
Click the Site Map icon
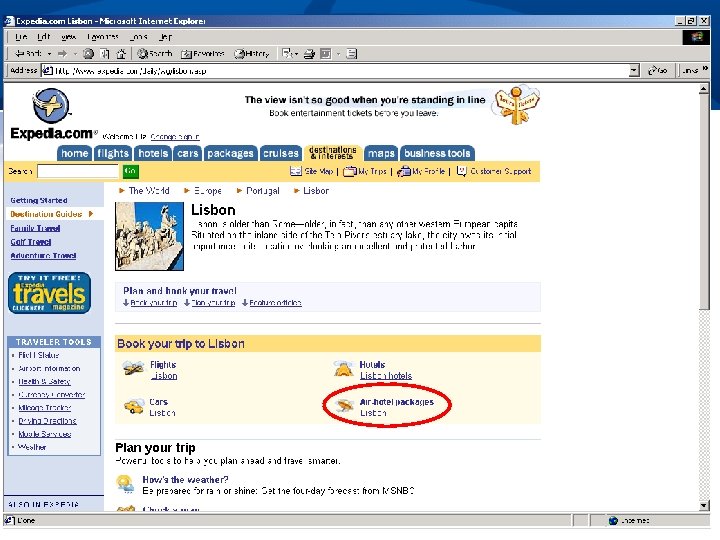click(296, 171)
